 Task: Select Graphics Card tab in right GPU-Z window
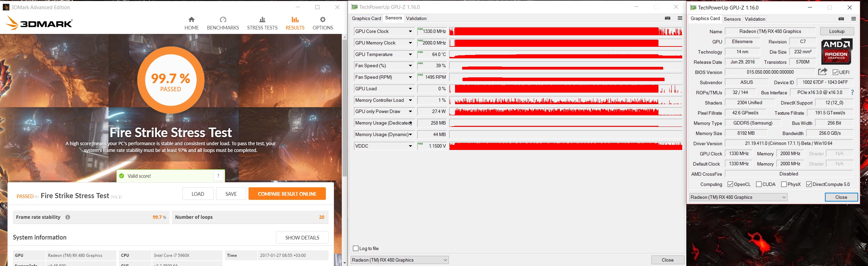705,18
